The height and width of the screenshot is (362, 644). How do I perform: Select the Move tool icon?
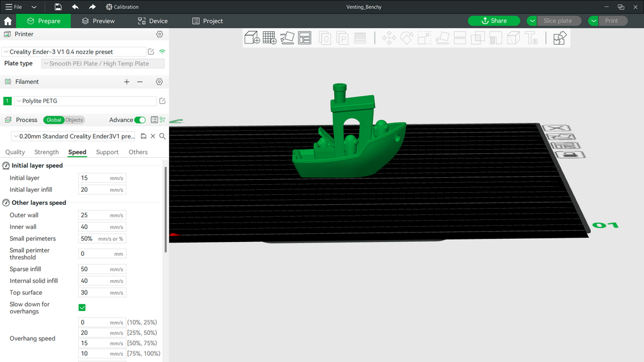389,38
